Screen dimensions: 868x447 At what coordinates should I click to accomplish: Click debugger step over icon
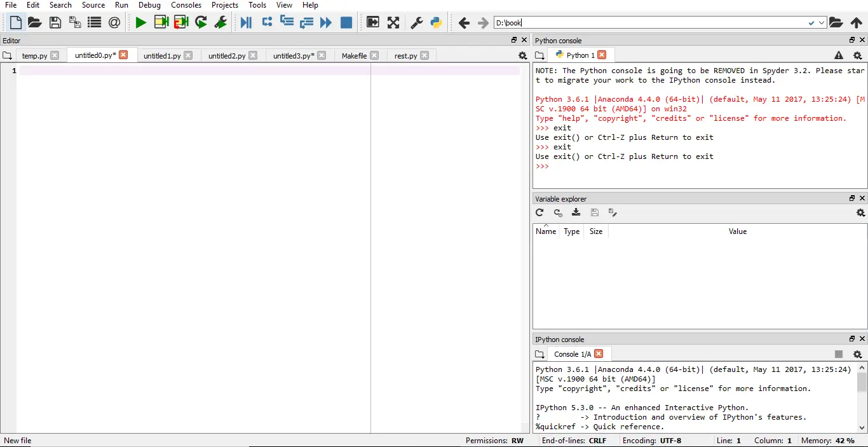tap(246, 23)
